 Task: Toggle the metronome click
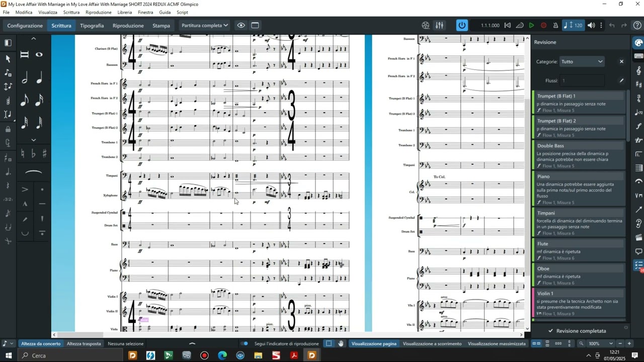[555, 25]
